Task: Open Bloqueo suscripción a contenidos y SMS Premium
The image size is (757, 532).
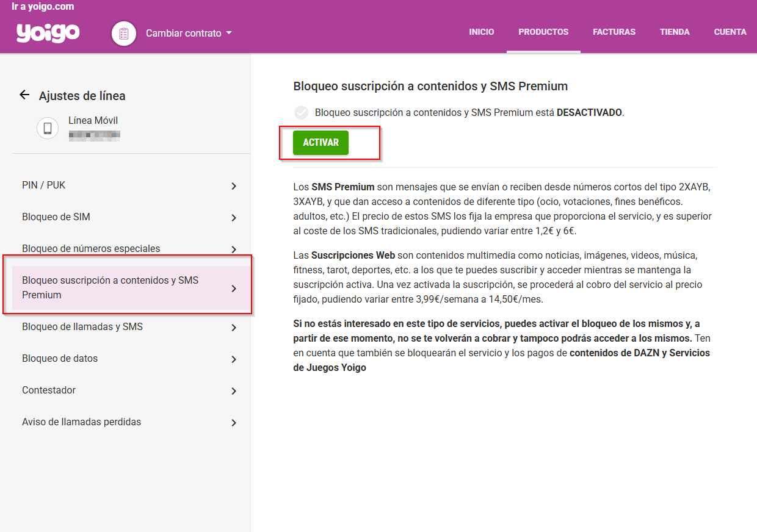Action: pos(122,287)
